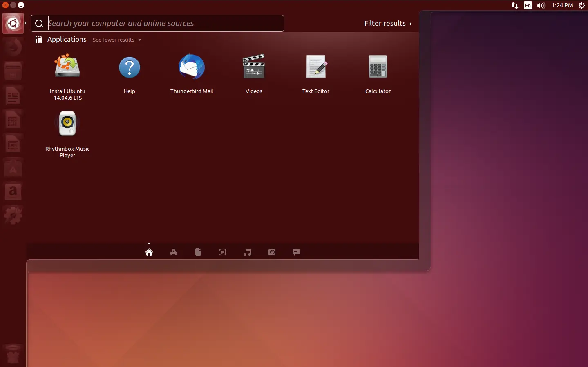Open the keyboard layout indicator menu
Screen dimensions: 588x367
(527, 5)
